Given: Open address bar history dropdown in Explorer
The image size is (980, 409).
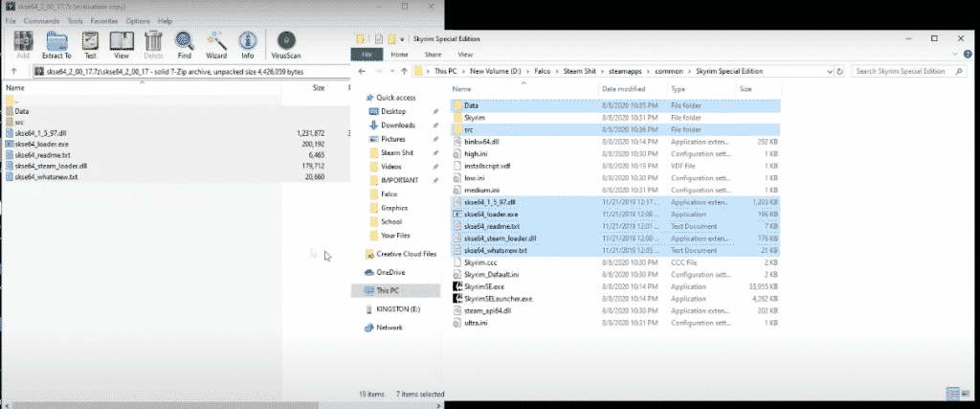Looking at the screenshot, I should point(830,71).
